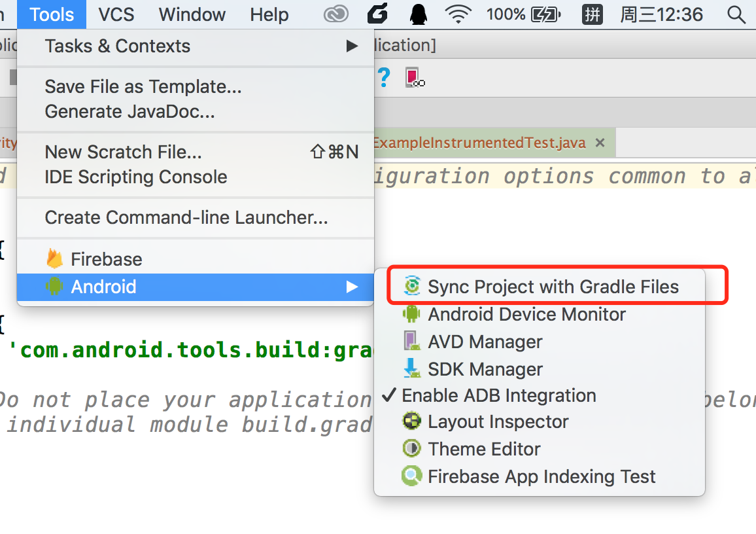Click the blue help question mark icon
Image resolution: width=756 pixels, height=534 pixels.
click(x=385, y=77)
